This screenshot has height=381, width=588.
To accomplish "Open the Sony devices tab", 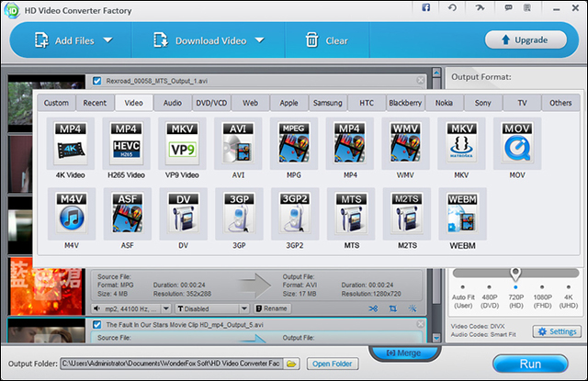I will (483, 103).
